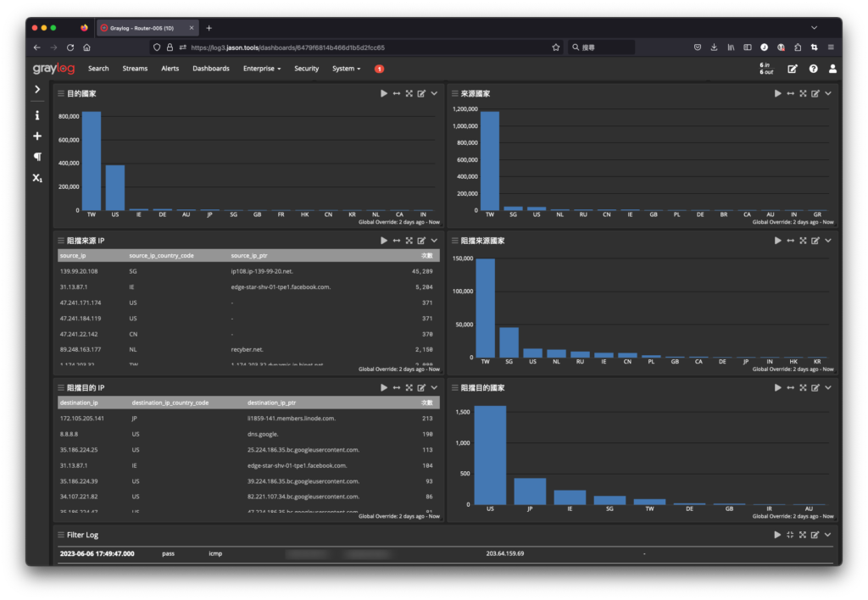Open the Streams menu item

[135, 69]
